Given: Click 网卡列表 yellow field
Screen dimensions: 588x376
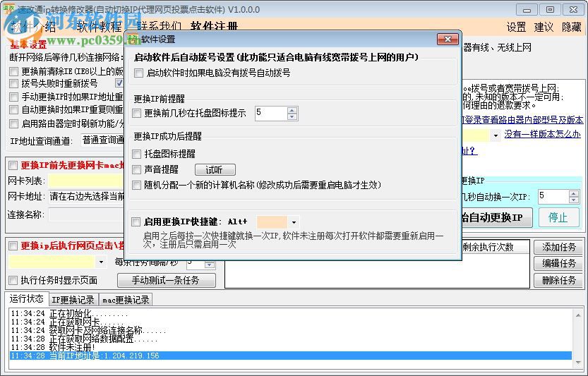Looking at the screenshot, I should point(86,181).
